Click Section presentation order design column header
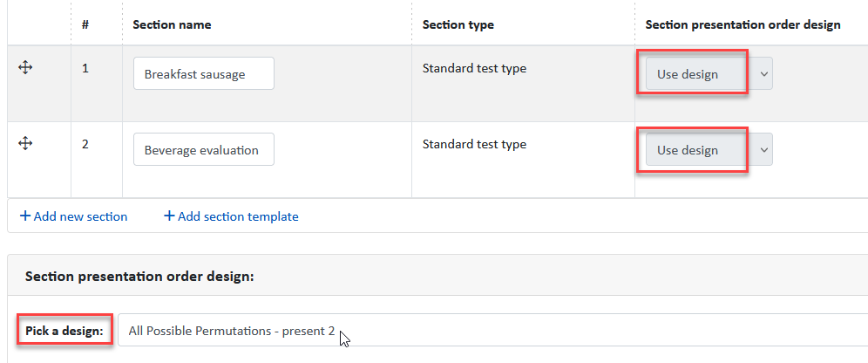The image size is (868, 363). 743,24
